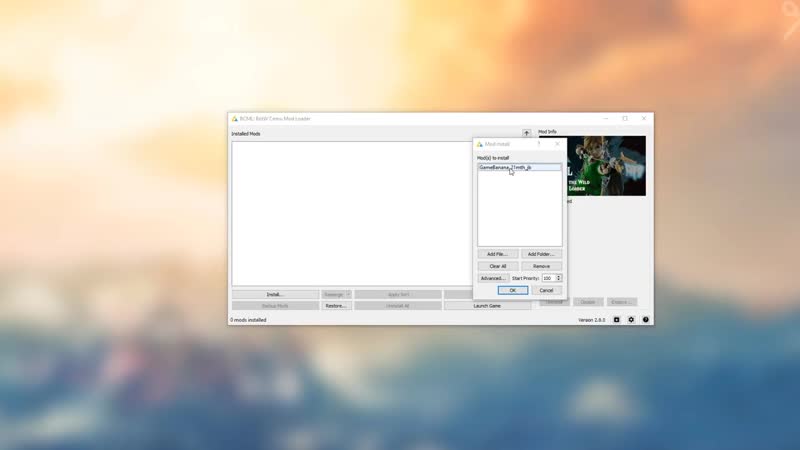This screenshot has height=450, width=800.
Task: Click OK in the Mod Install dialog
Action: pos(513,290)
